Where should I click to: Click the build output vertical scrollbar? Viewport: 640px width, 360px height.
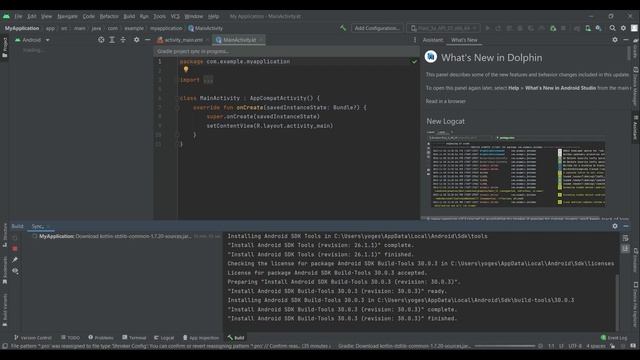coord(617,301)
